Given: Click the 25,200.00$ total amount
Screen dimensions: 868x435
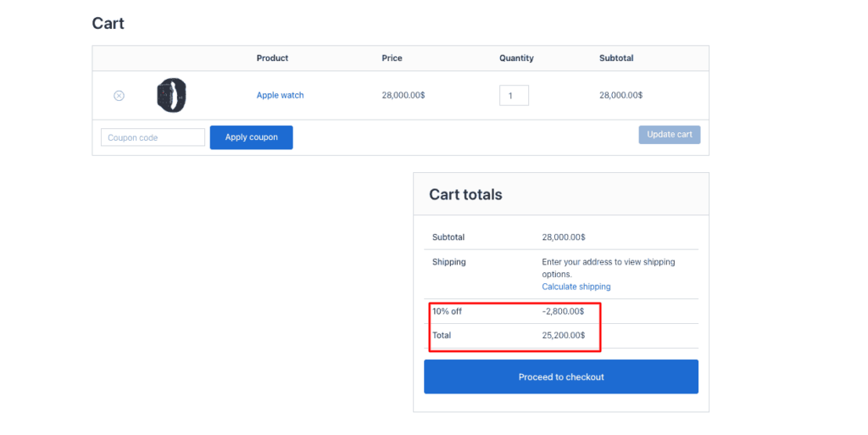Looking at the screenshot, I should coord(563,335).
